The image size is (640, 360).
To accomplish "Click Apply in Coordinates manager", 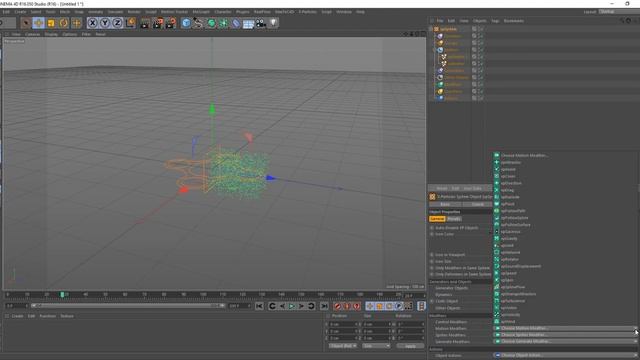I will (410, 346).
